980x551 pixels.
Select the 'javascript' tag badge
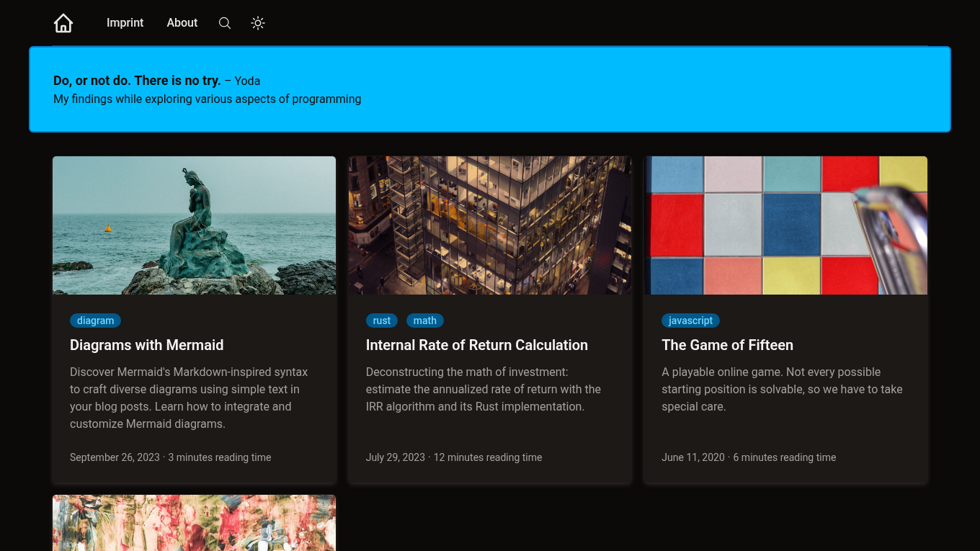coord(690,321)
